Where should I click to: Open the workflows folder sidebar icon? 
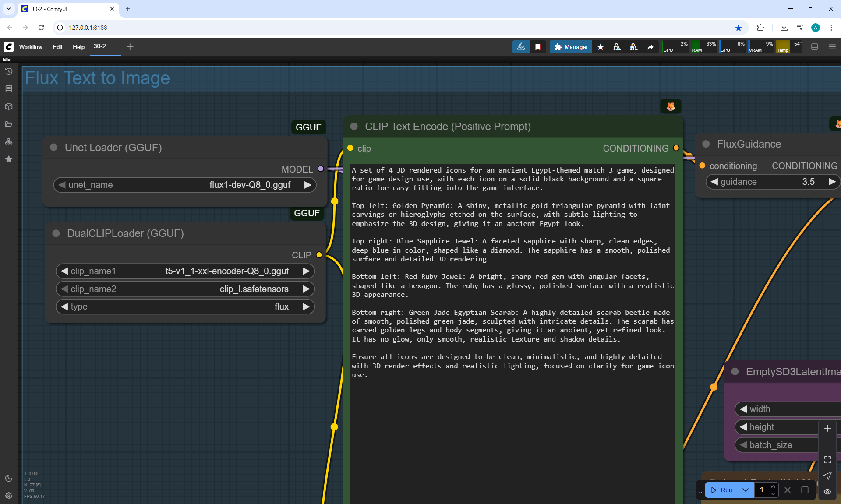tap(8, 124)
